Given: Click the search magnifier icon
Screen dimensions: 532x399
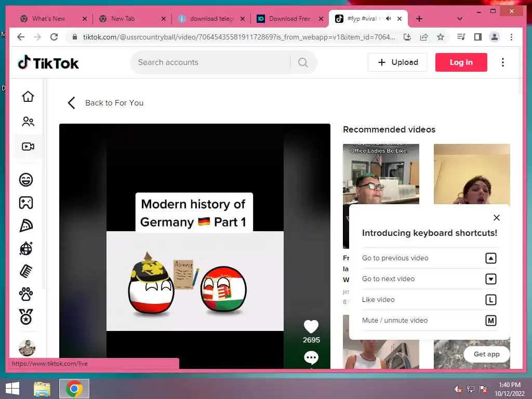Looking at the screenshot, I should 303,62.
